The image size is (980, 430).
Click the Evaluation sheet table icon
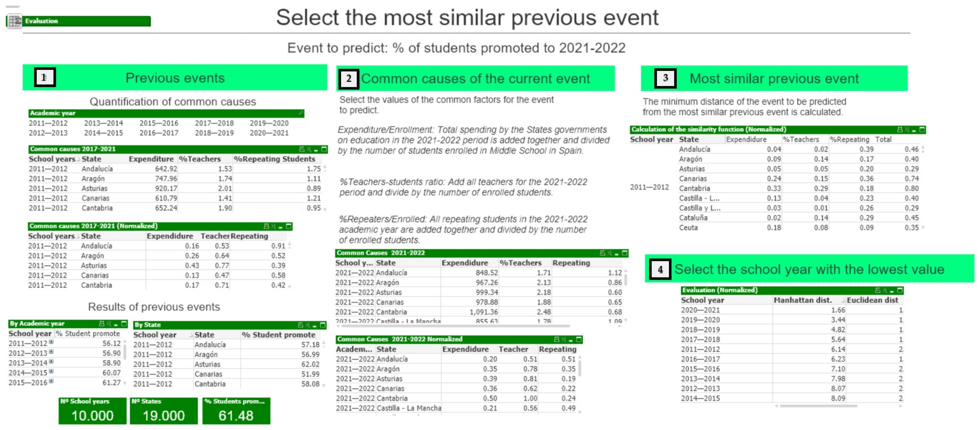tap(15, 21)
